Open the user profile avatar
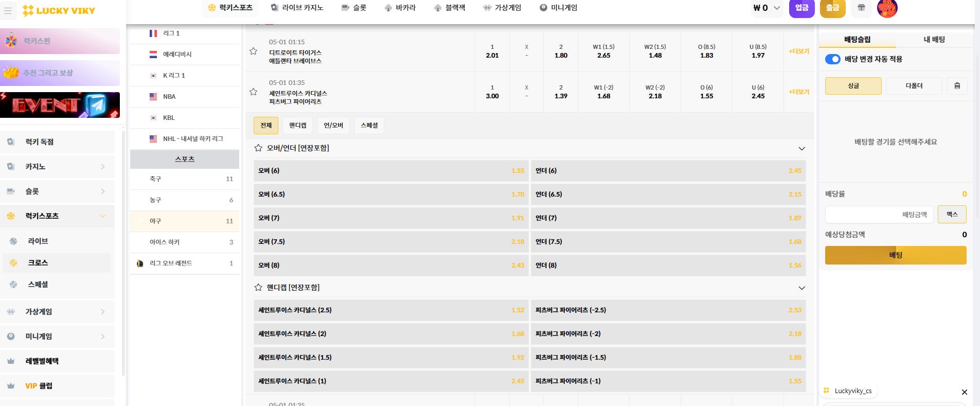980x406 pixels. point(887,8)
